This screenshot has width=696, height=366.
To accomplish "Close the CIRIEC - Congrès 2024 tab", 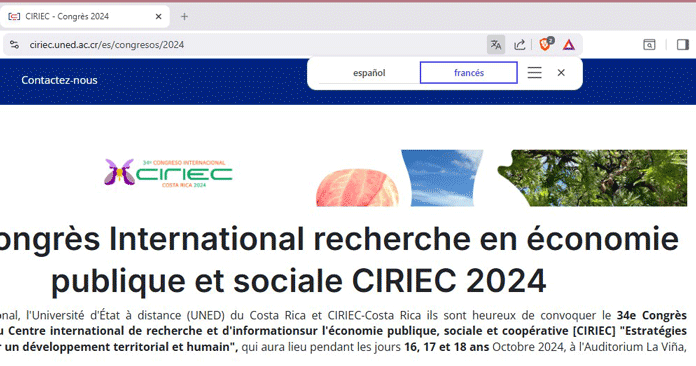I will [x=158, y=17].
